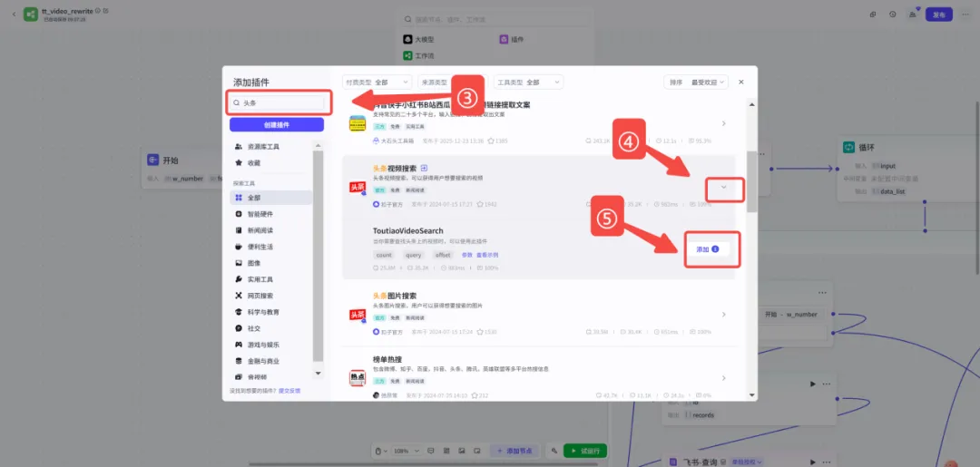The width and height of the screenshot is (980, 467).
Task: Click the 游戏与娱乐 gamepad icon
Action: point(239,344)
